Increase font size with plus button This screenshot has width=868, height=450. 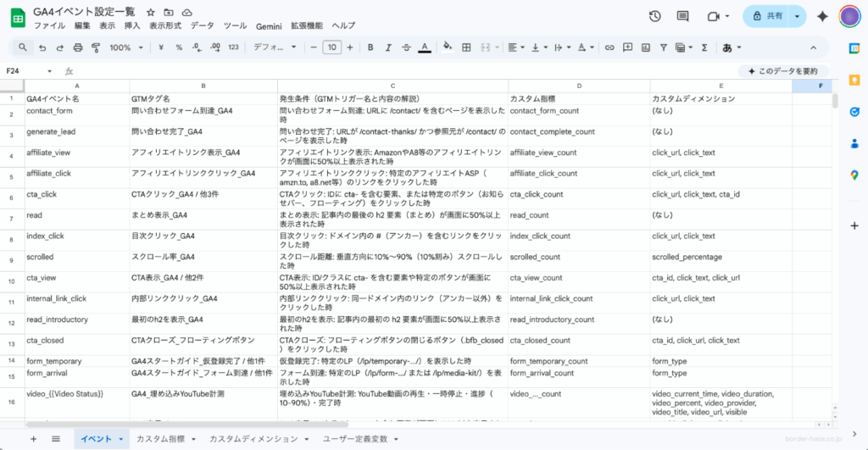tap(350, 47)
